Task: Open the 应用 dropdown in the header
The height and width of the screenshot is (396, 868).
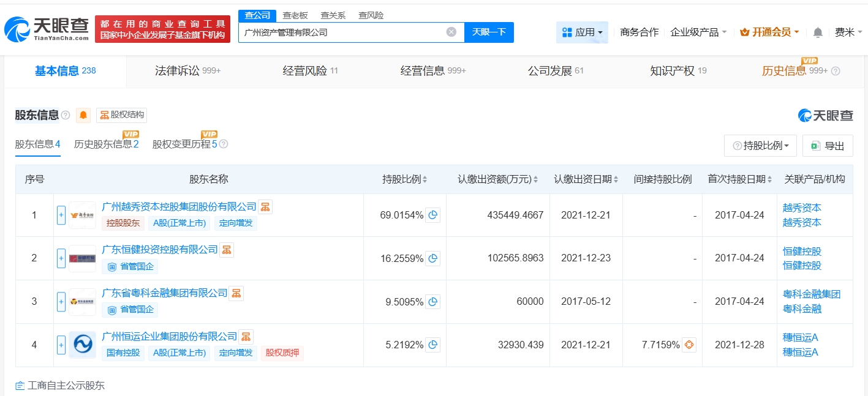Action: pos(582,32)
